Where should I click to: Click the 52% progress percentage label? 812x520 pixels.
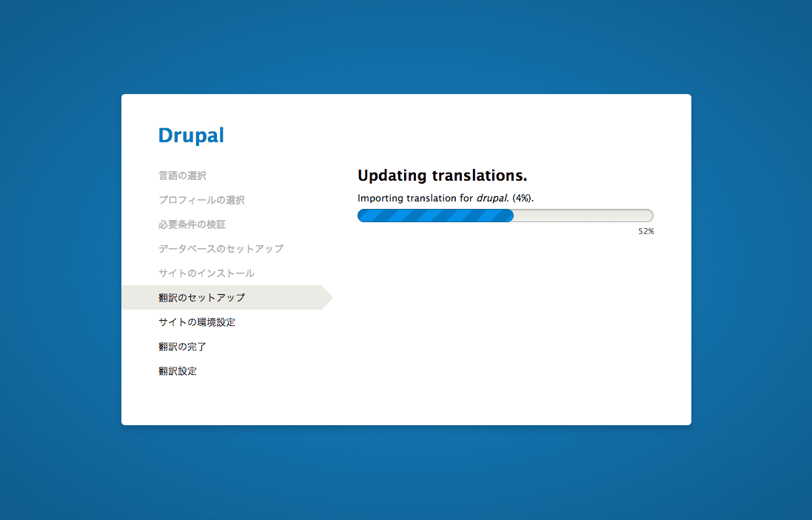tap(645, 231)
